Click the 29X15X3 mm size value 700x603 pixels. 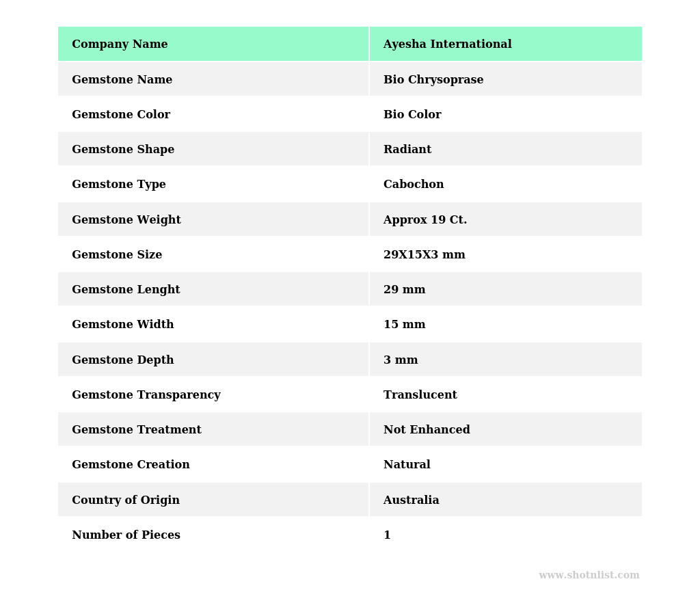click(x=424, y=255)
